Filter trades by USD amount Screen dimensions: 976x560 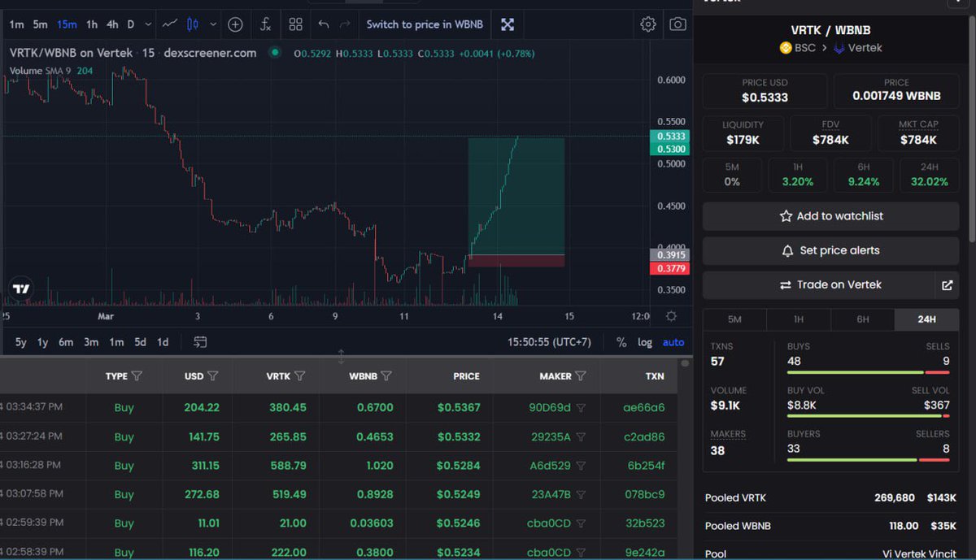[212, 376]
